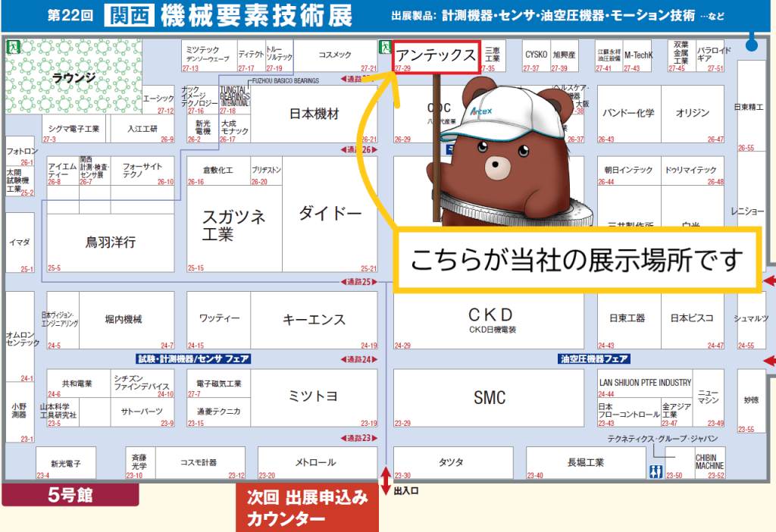Click the 鳥羽洋行 booth
Viewport: 776px width, 532px height.
pyautogui.click(x=111, y=243)
